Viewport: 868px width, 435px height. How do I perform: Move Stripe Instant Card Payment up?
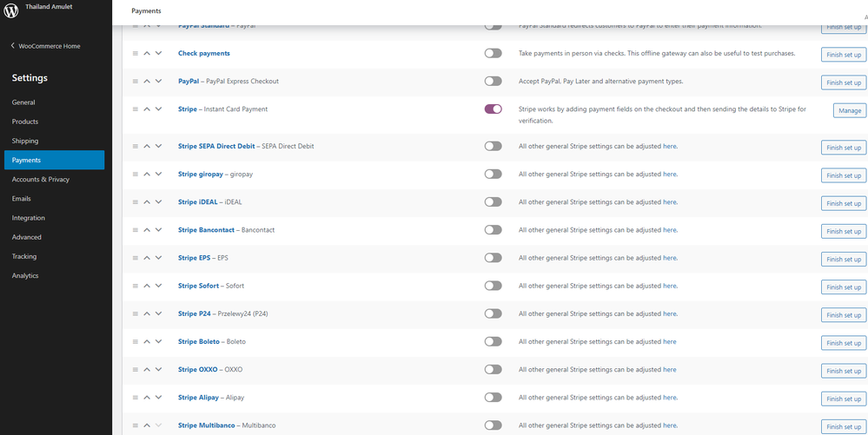(147, 109)
